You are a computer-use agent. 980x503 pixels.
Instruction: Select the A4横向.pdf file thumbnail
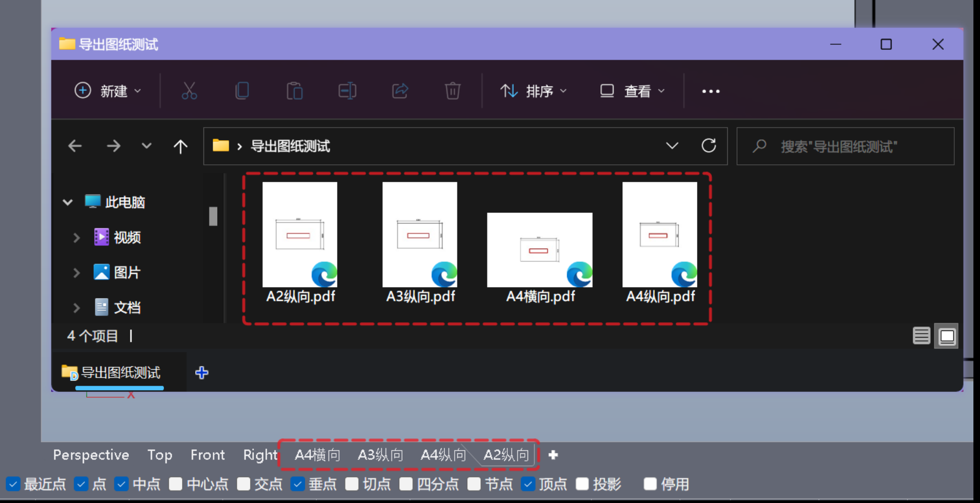[540, 250]
